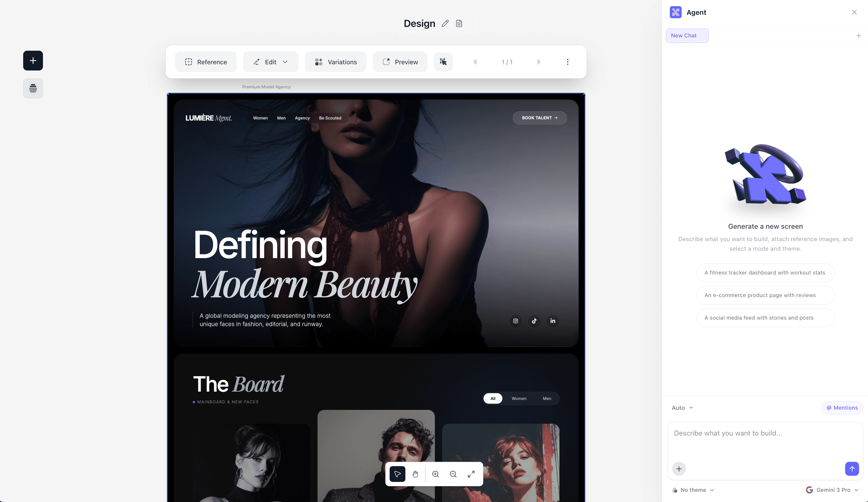
Task: Create a new screen with the sidebar plus button
Action: (33, 60)
